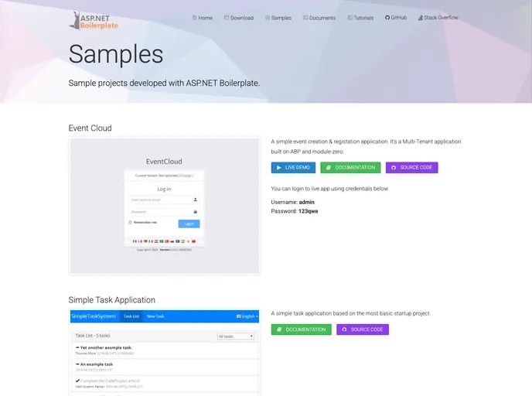
Task: Click the Samples page title
Action: coord(116,54)
